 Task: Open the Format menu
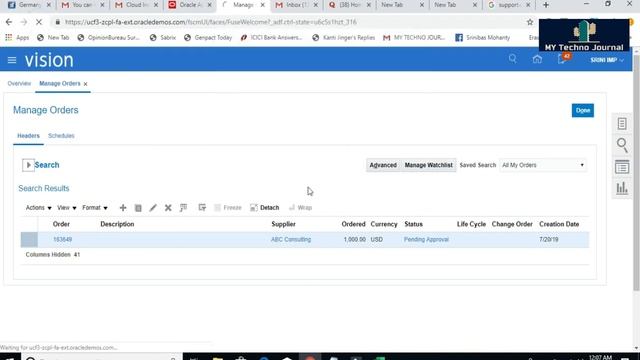click(95, 208)
